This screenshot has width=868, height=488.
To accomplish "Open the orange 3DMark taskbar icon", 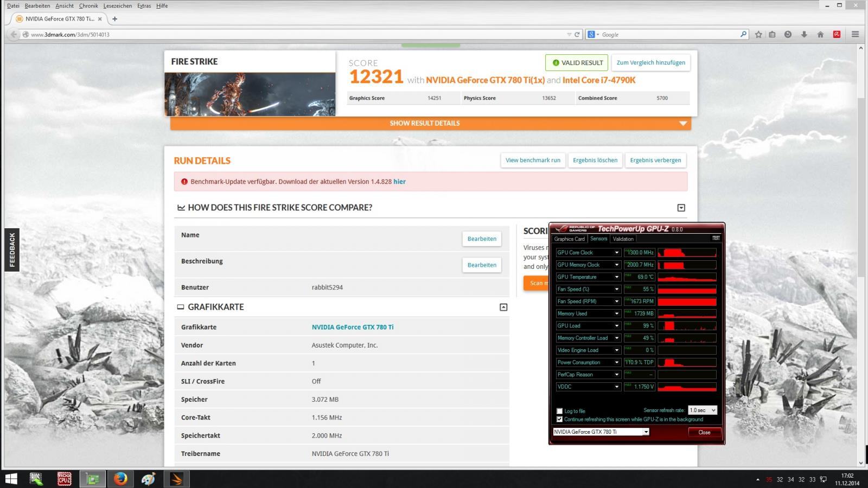I will pyautogui.click(x=176, y=479).
